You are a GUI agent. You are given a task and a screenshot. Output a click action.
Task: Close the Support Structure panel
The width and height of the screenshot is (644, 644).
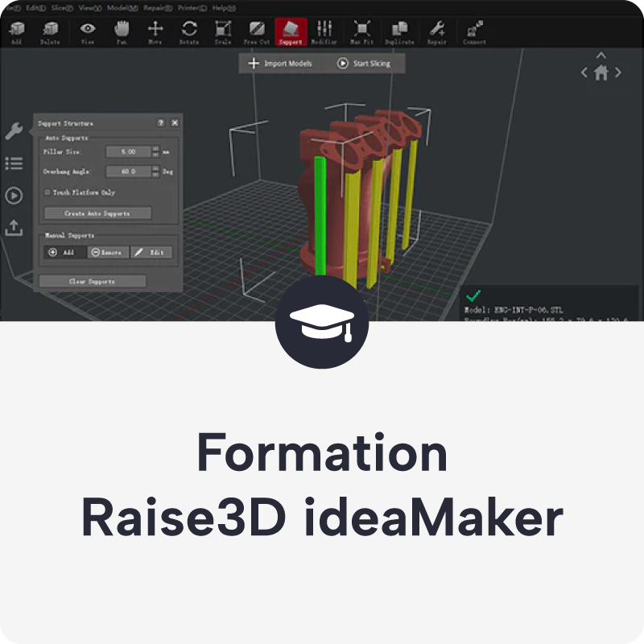pyautogui.click(x=175, y=123)
